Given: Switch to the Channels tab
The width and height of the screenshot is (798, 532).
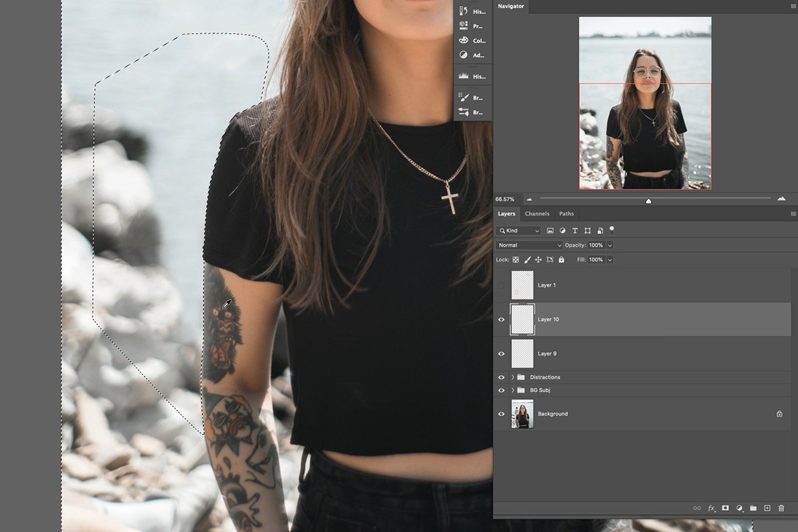Looking at the screenshot, I should click(537, 214).
